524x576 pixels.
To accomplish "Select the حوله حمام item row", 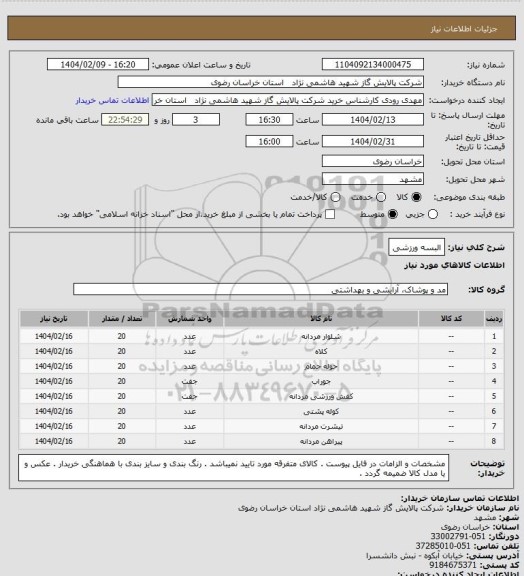I will coord(262,366).
